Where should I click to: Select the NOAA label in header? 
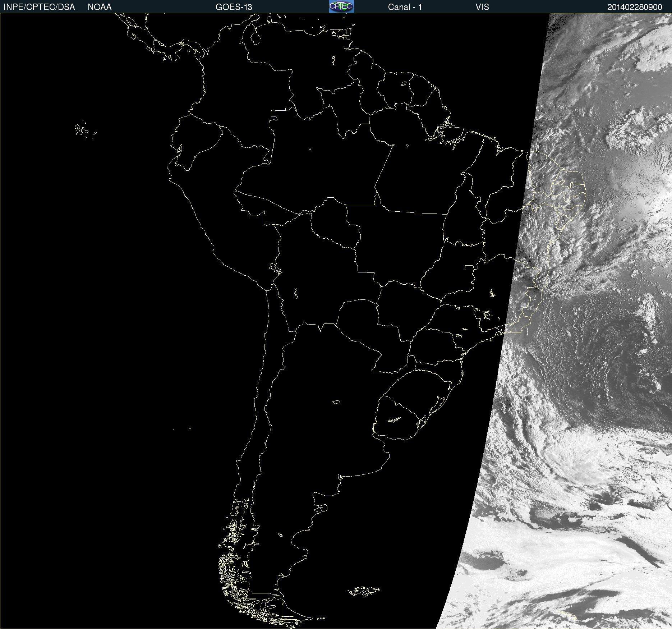click(100, 7)
